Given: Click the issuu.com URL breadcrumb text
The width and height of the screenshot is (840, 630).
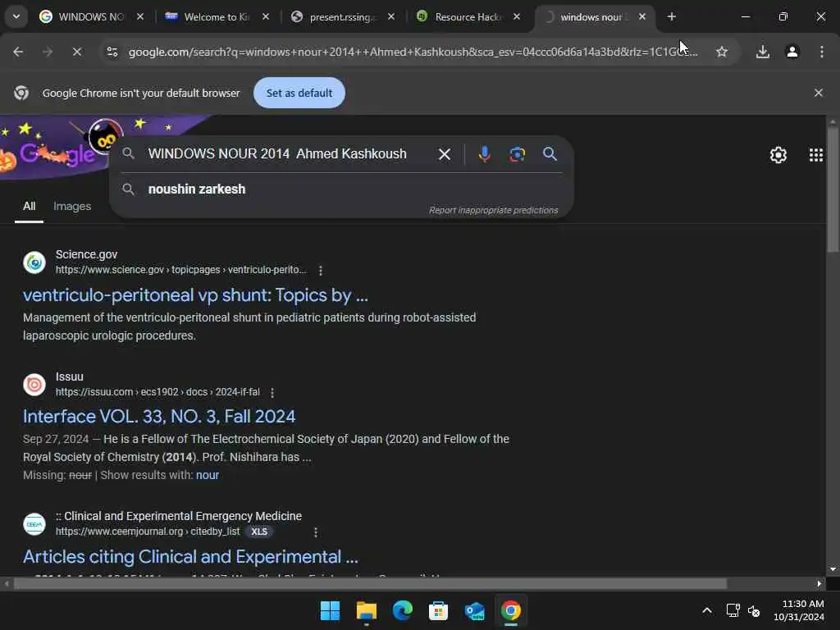Looking at the screenshot, I should pos(157,392).
